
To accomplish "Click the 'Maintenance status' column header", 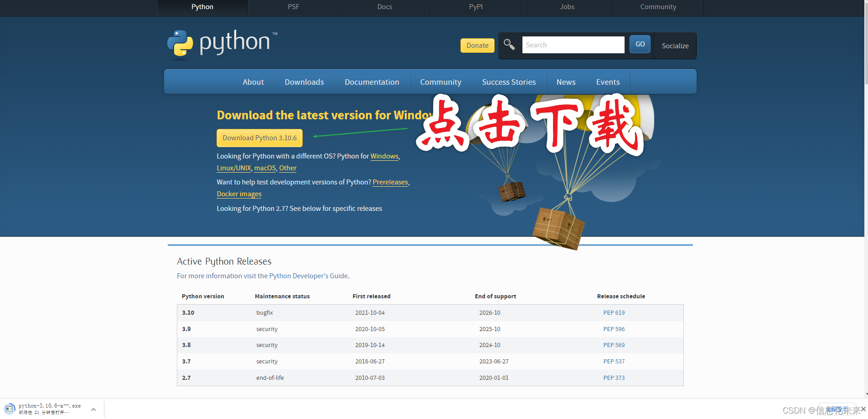I will click(x=282, y=296).
